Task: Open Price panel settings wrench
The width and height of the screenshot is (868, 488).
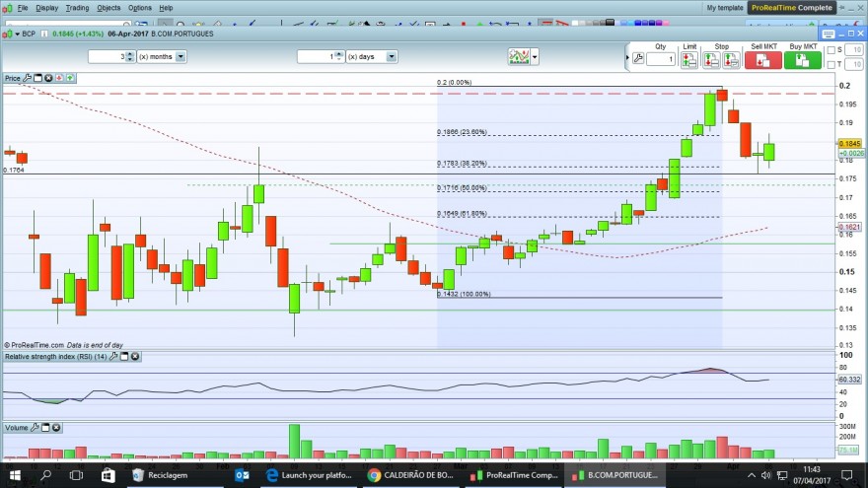Action: click(28, 78)
